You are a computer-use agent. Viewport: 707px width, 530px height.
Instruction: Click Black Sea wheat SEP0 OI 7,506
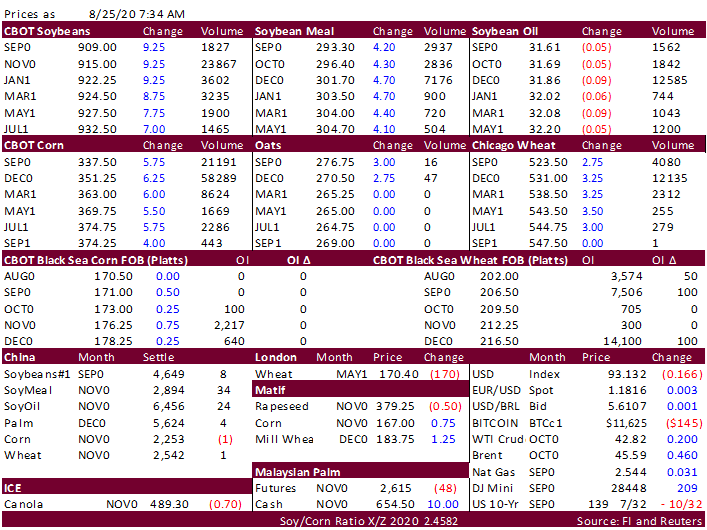coord(627,292)
